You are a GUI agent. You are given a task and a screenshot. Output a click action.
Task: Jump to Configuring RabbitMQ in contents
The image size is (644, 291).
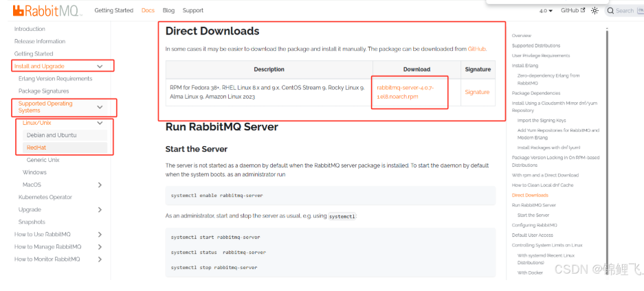pos(534,225)
